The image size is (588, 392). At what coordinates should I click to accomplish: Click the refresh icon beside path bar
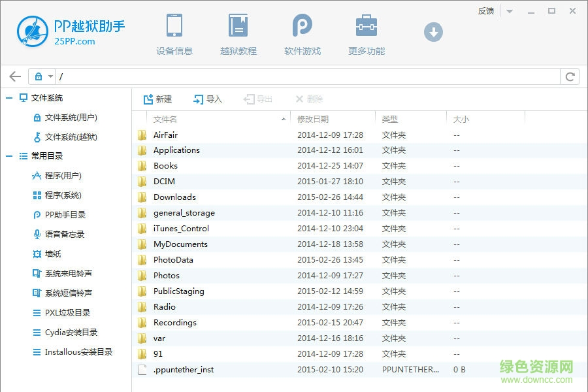pos(570,76)
